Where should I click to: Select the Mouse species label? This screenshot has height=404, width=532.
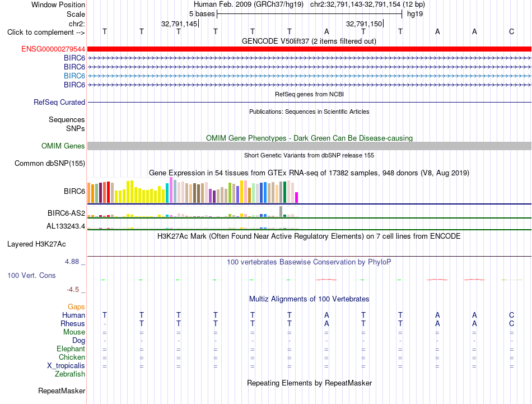point(74,332)
